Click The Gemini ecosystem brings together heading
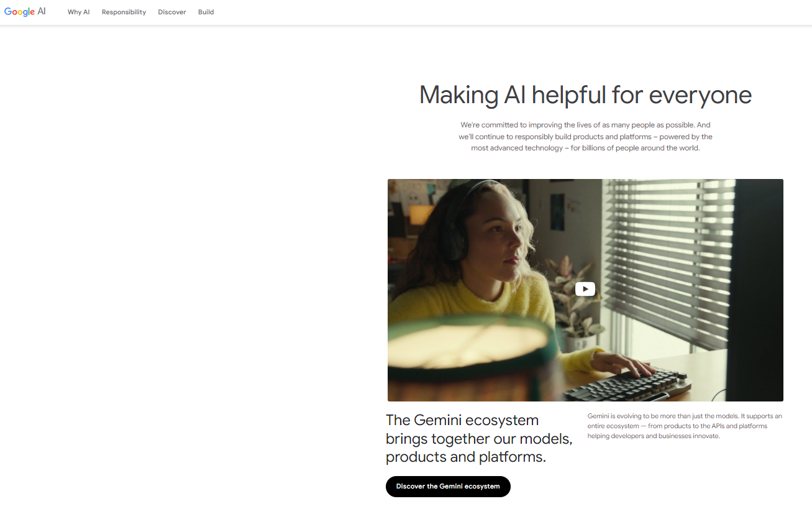Image resolution: width=812 pixels, height=509 pixels. click(478, 438)
